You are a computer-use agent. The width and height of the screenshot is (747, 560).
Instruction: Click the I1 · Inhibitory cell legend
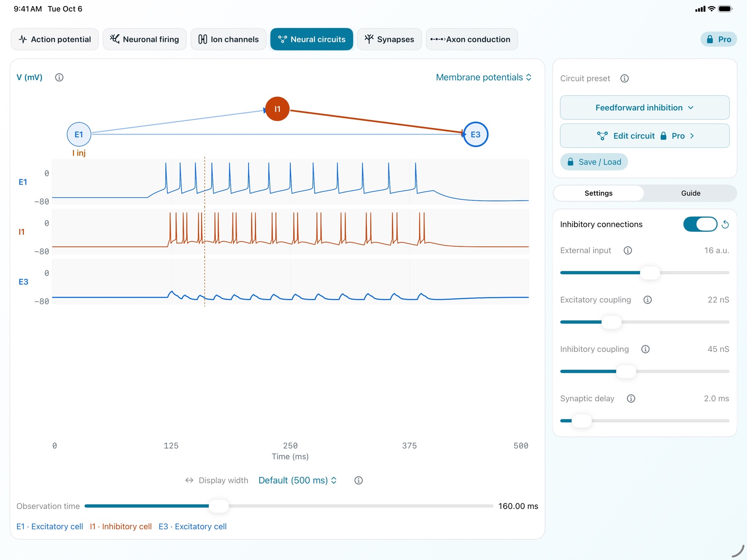pos(121,526)
